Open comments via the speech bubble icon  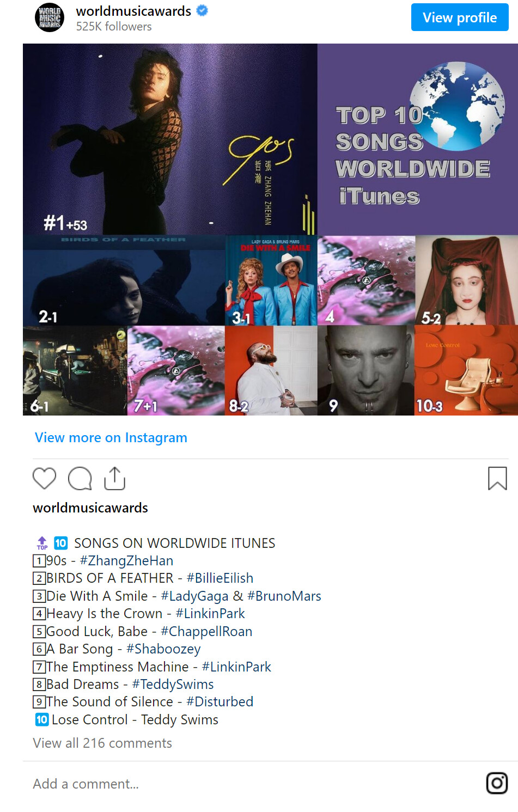pos(80,479)
